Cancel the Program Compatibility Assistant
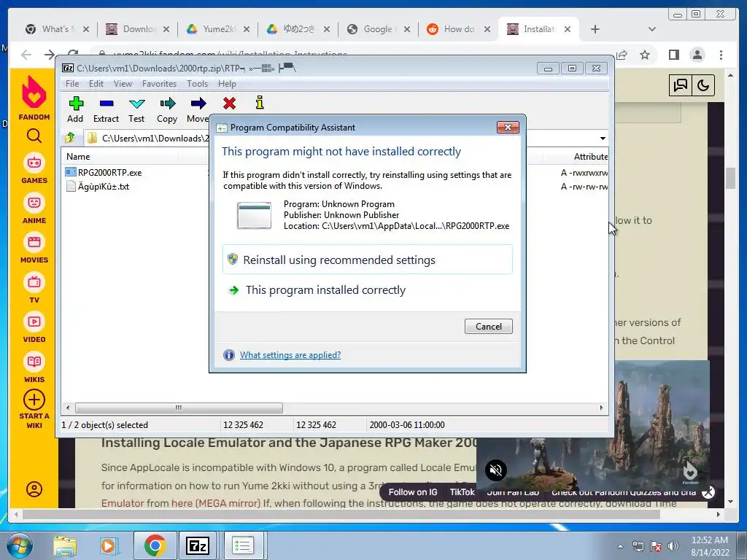747x560 pixels. [488, 326]
